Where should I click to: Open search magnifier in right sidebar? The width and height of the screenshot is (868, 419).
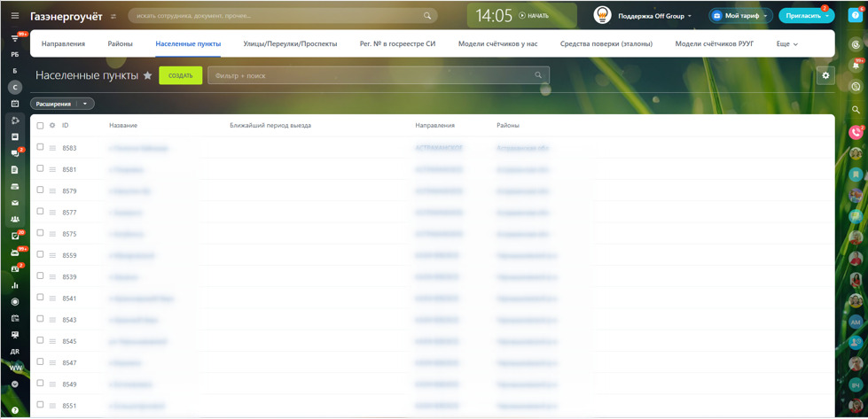[856, 110]
